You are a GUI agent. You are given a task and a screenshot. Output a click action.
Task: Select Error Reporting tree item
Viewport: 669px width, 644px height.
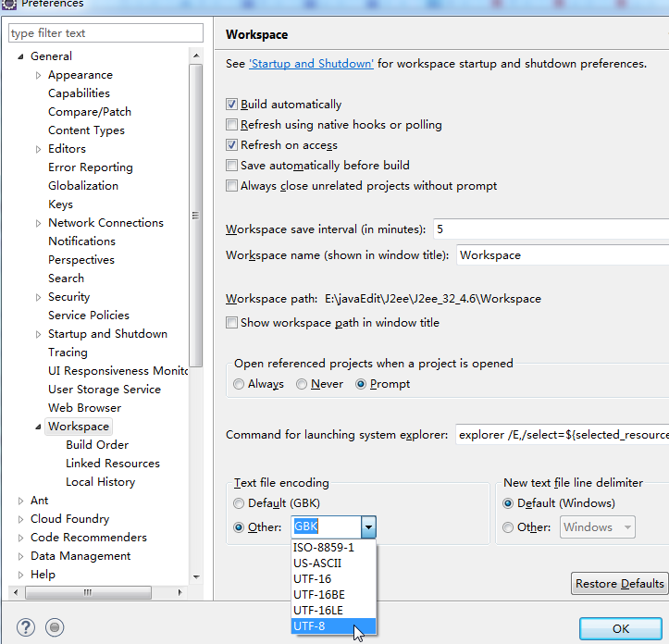pyautogui.click(x=91, y=167)
